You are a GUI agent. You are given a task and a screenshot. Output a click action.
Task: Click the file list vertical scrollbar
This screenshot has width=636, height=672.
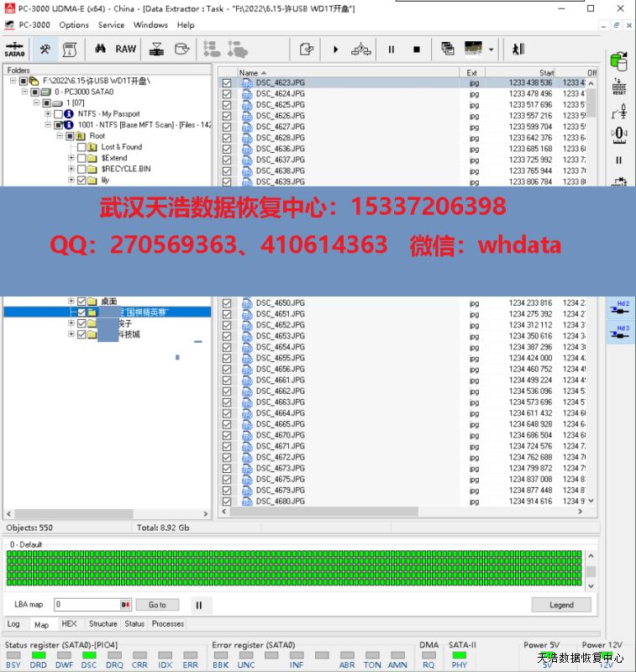click(x=591, y=294)
